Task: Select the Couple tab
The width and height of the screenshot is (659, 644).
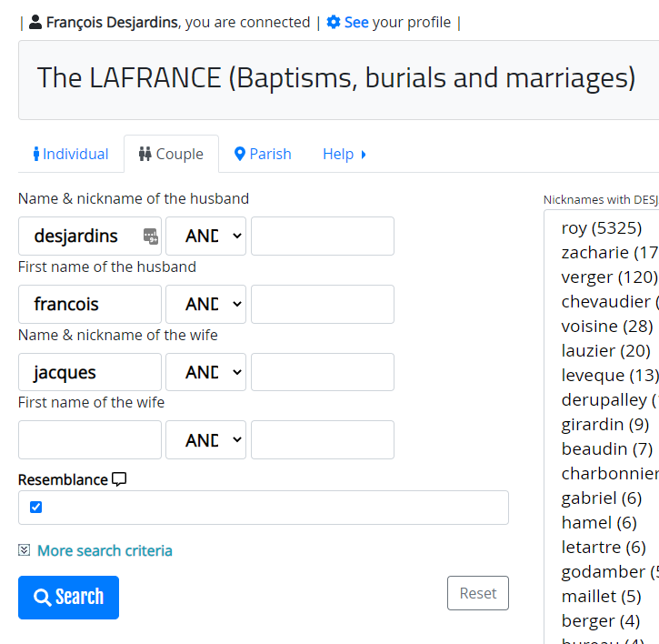Action: coord(171,154)
